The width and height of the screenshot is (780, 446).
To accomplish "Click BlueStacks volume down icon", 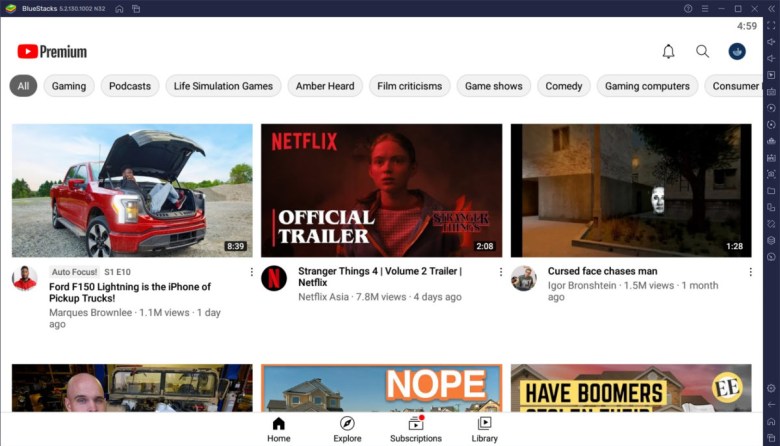I will 771,58.
